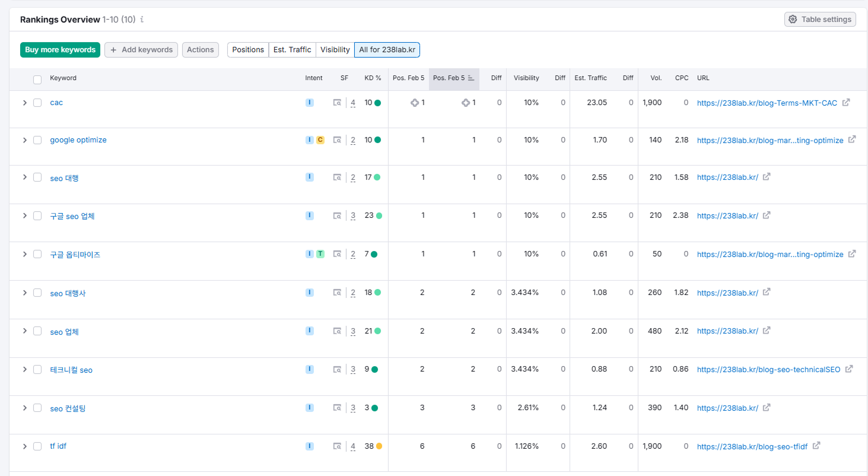Screen dimensions: 868x476
Task: Open SERP features icon for cac
Action: click(x=337, y=103)
